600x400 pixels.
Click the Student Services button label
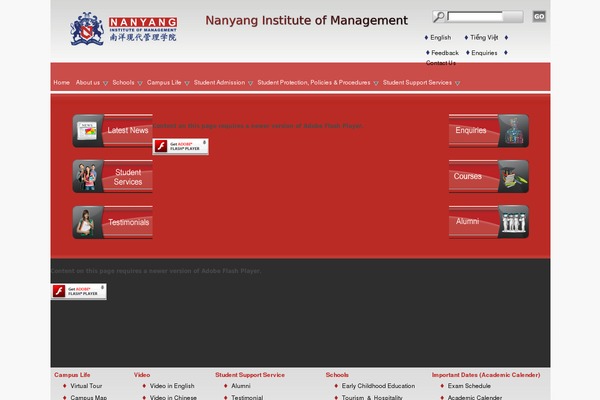pos(128,177)
